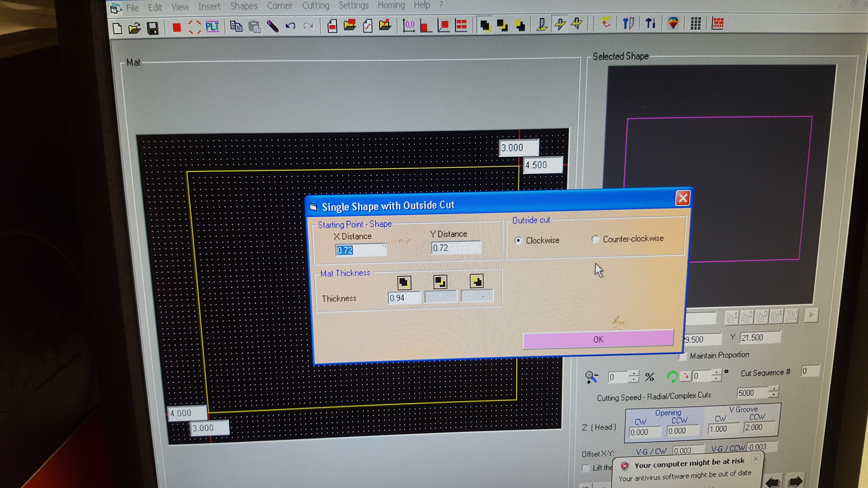Click the shield icon in the antivirus warning

pyautogui.click(x=624, y=466)
